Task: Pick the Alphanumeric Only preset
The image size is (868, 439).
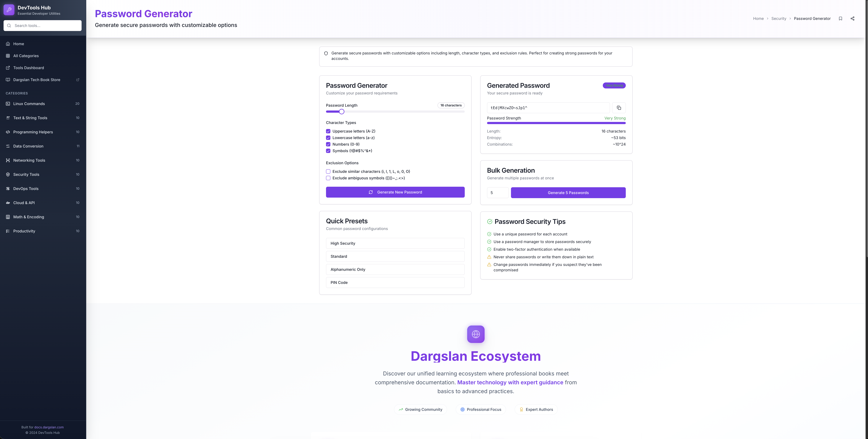Action: tap(395, 269)
